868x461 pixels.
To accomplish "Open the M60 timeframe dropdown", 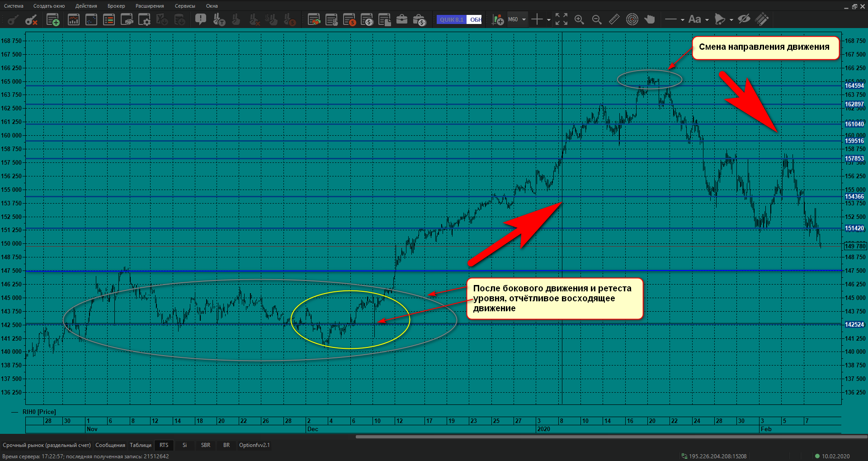I will point(517,19).
